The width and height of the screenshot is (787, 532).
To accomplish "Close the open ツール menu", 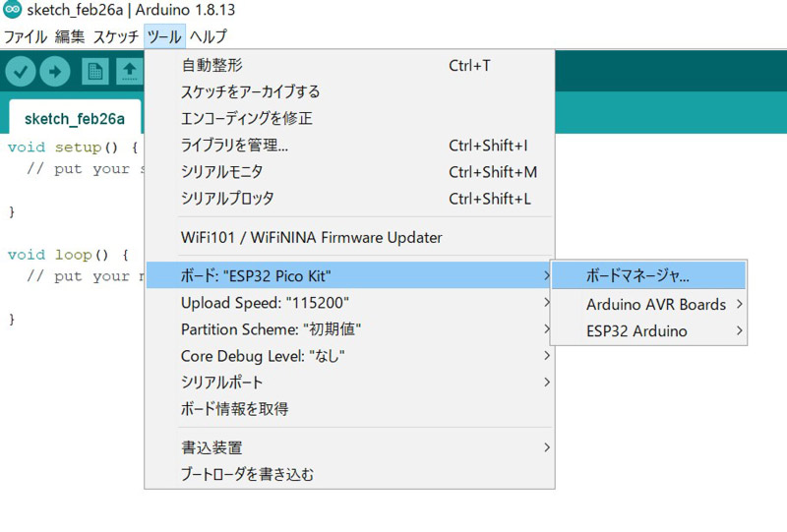I will [164, 36].
